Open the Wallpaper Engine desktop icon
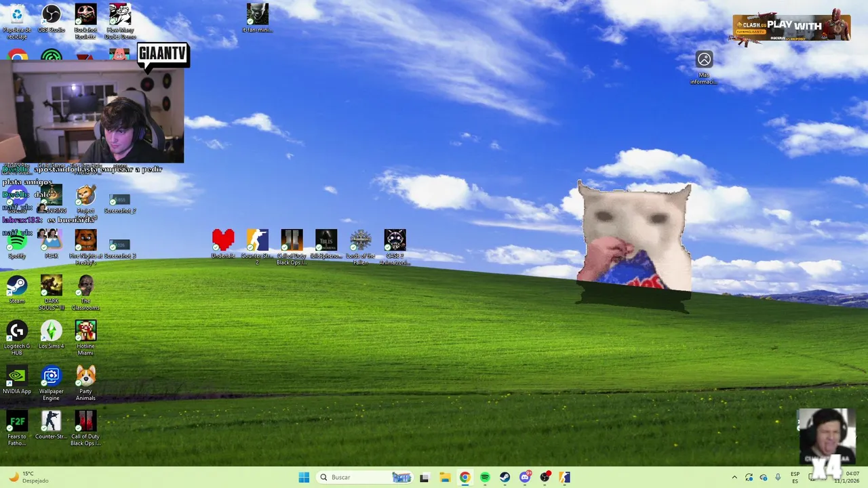The height and width of the screenshot is (488, 868). click(x=52, y=383)
